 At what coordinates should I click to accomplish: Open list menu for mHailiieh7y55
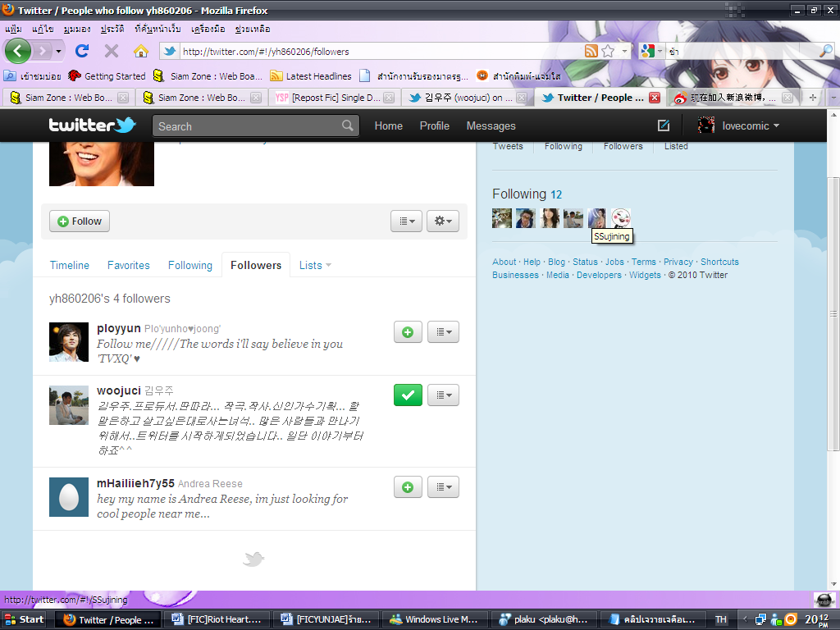pyautogui.click(x=444, y=487)
